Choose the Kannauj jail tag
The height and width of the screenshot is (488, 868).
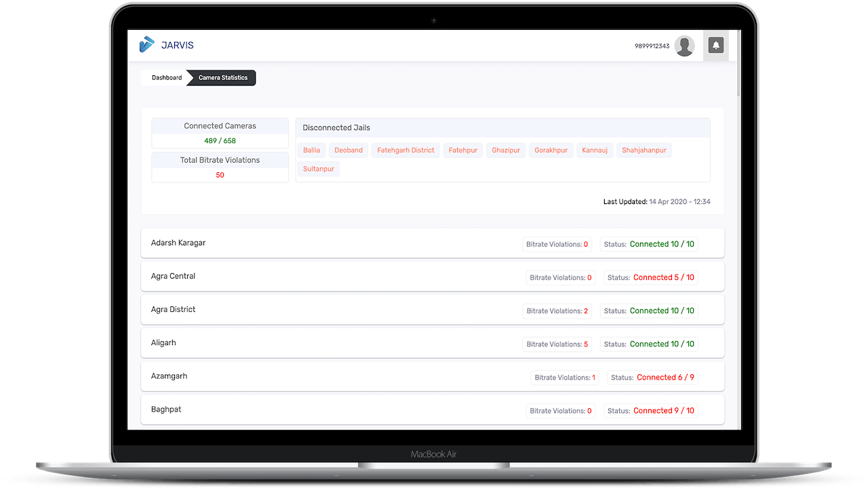tap(595, 150)
